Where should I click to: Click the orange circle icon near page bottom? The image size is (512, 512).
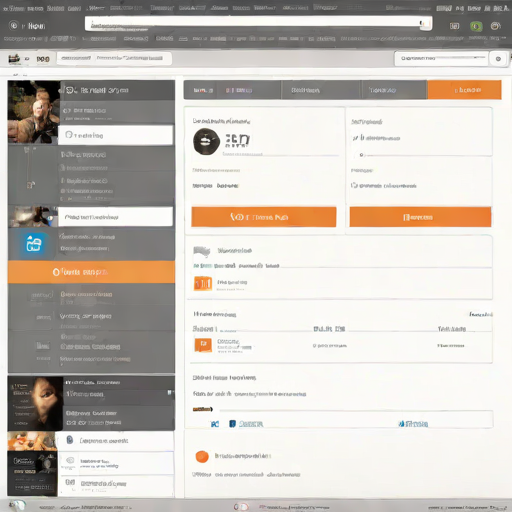tap(202, 456)
